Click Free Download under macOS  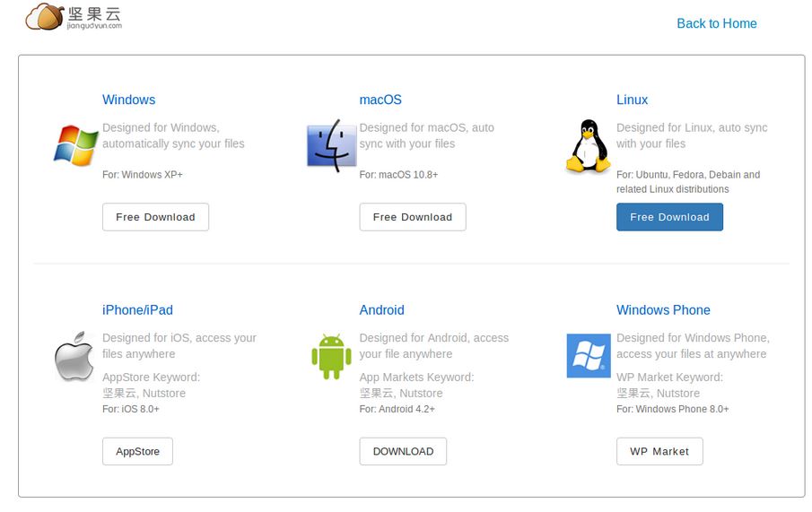413,217
